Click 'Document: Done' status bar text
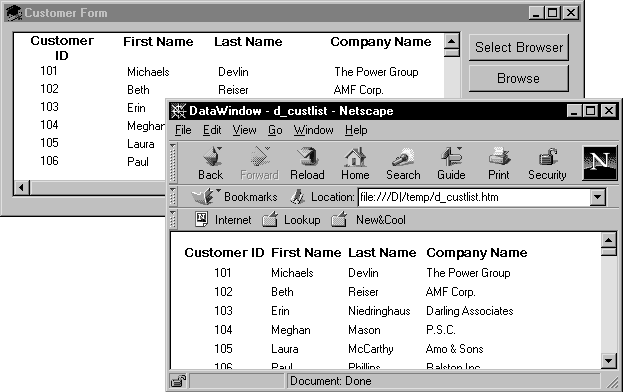625x392 pixels. 330,381
